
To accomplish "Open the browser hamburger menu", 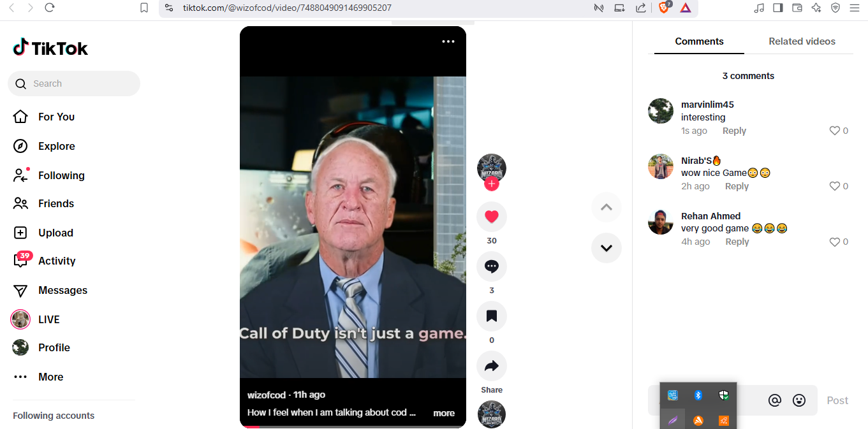I will point(855,8).
